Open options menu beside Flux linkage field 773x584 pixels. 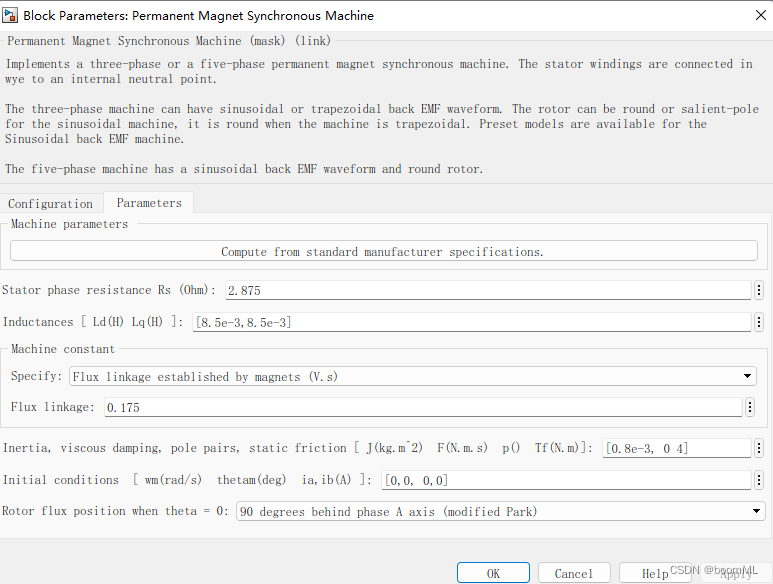pyautogui.click(x=750, y=407)
